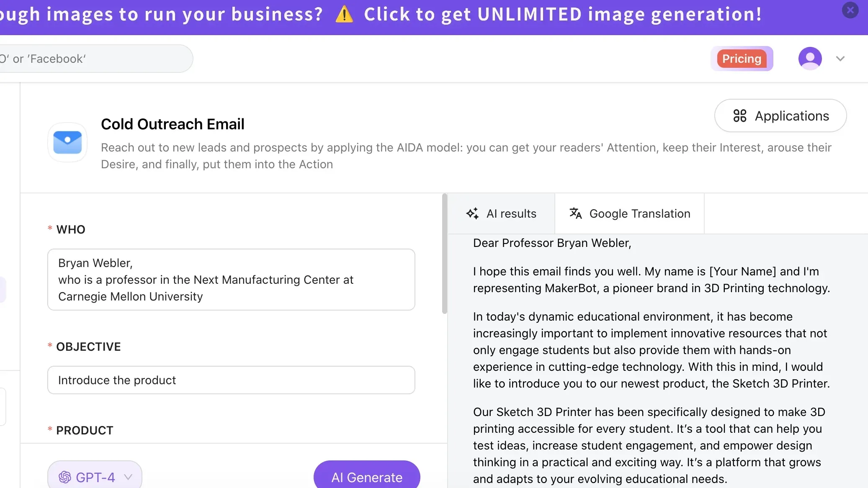Switch to the AI results tab

click(x=511, y=213)
